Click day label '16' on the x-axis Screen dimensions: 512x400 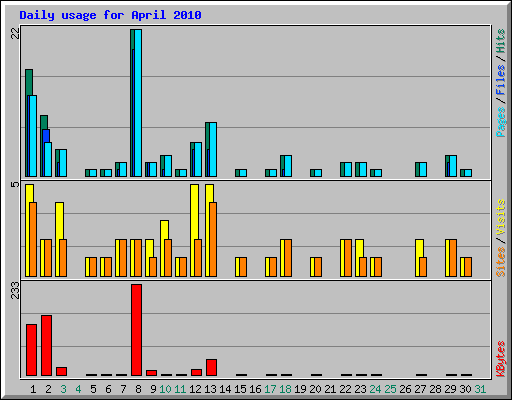pos(255,389)
